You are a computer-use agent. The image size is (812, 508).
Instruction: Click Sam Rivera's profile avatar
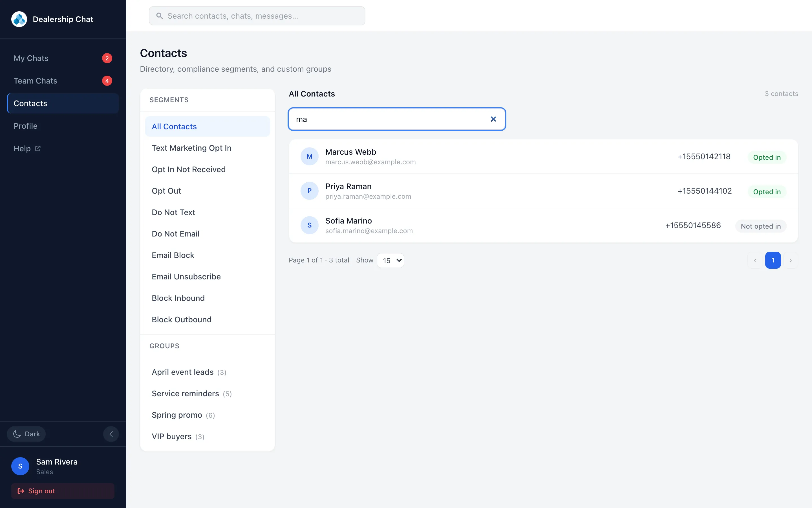click(20, 466)
